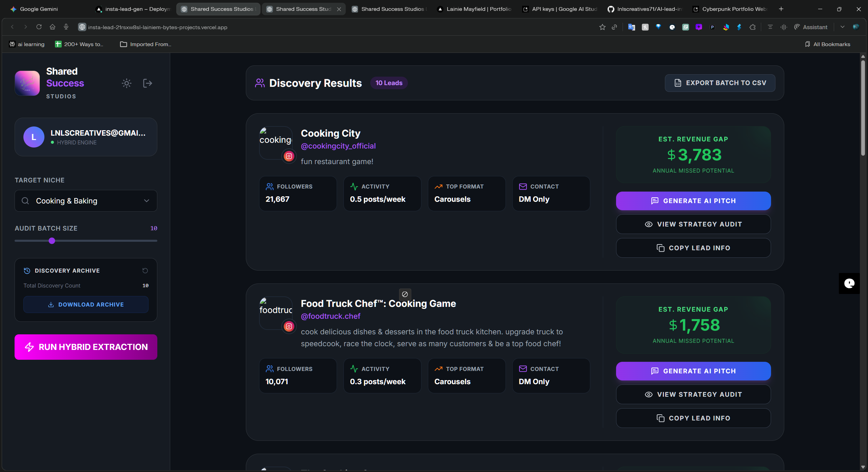Copy Lead Info for Food Truck Chef

coord(693,418)
